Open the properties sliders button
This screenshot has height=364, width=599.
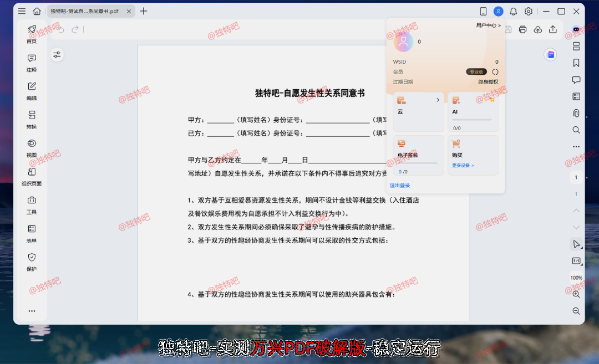click(57, 54)
